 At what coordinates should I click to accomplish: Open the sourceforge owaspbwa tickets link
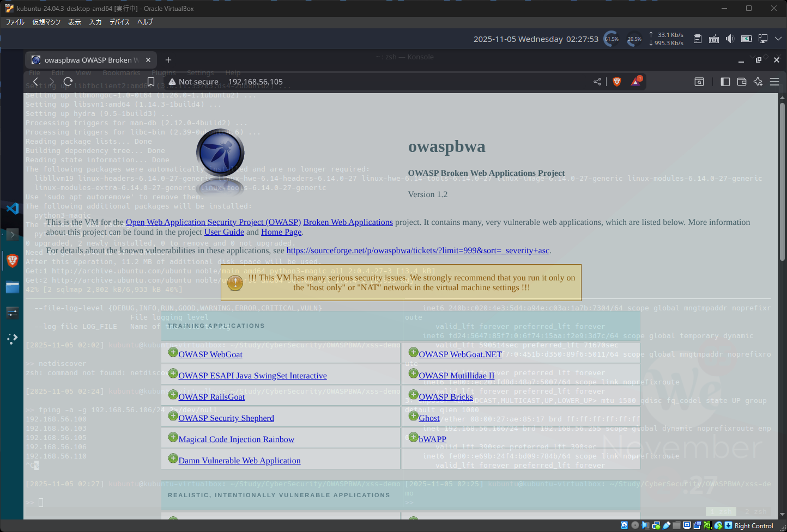[418, 250]
